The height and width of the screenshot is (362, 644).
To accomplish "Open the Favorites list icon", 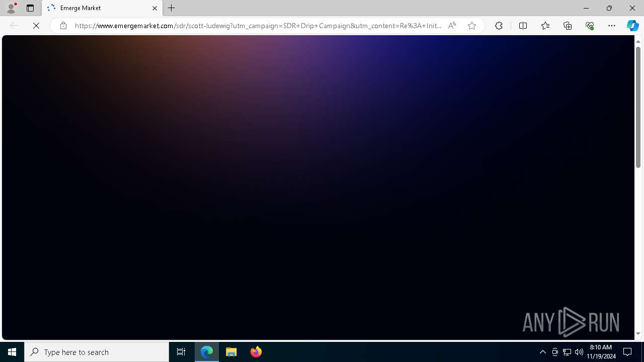I will coord(545,26).
